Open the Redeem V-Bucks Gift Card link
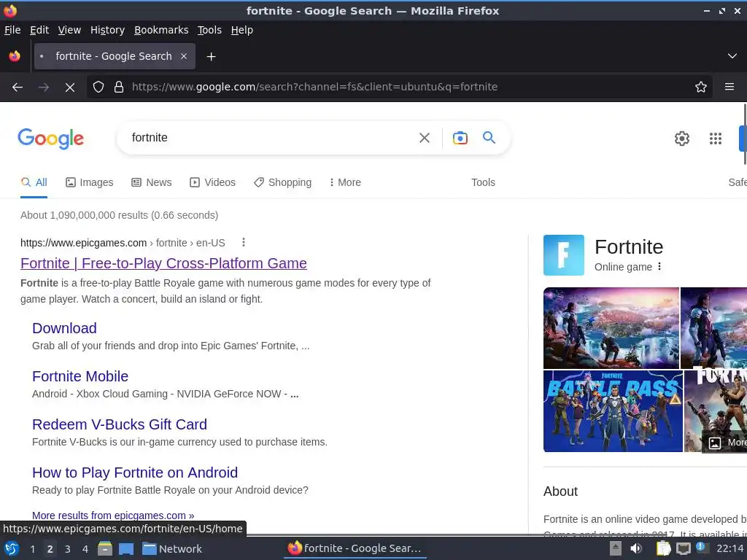 pos(120,424)
